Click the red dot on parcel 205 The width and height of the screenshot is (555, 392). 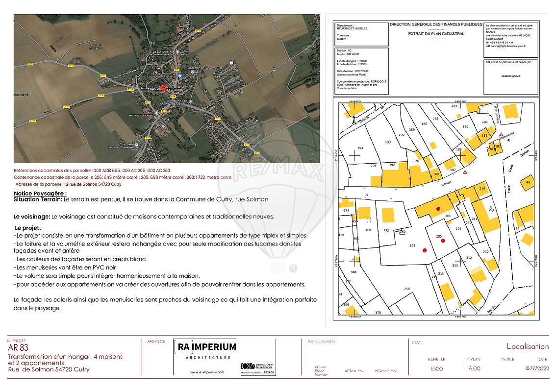[443, 241]
